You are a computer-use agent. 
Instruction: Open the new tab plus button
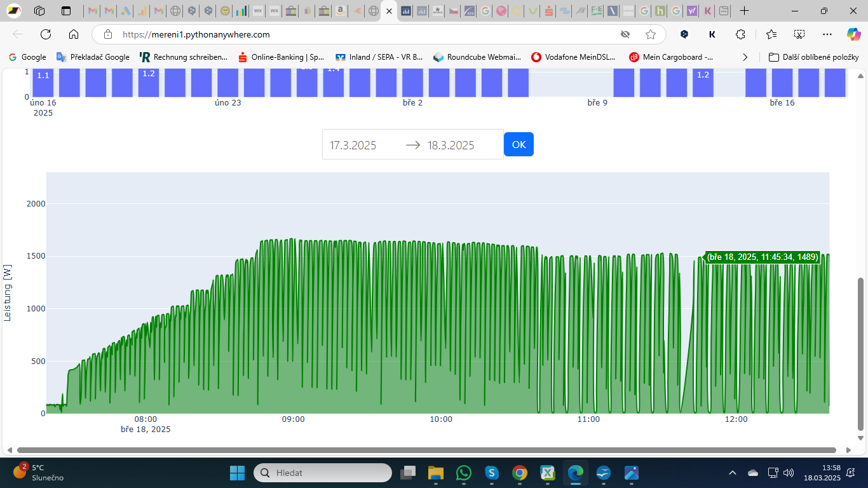[x=745, y=11]
